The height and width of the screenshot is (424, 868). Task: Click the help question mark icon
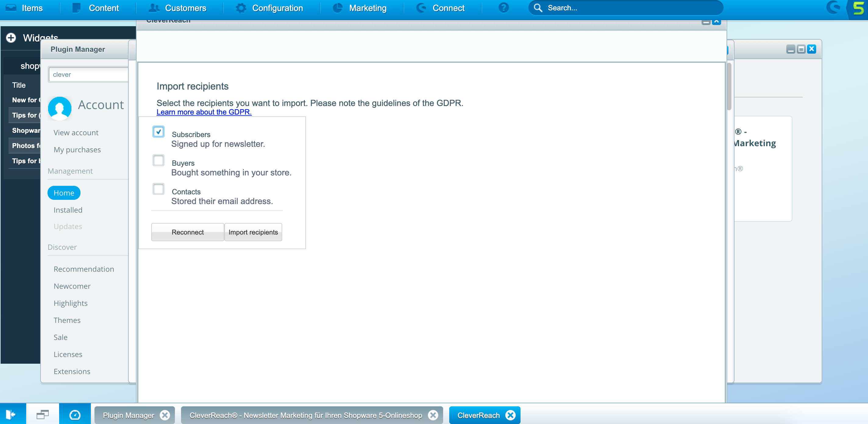pyautogui.click(x=503, y=8)
